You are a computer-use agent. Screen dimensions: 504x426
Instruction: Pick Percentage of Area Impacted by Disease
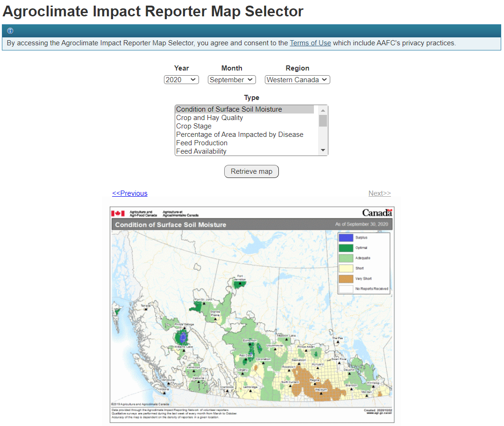pyautogui.click(x=240, y=135)
